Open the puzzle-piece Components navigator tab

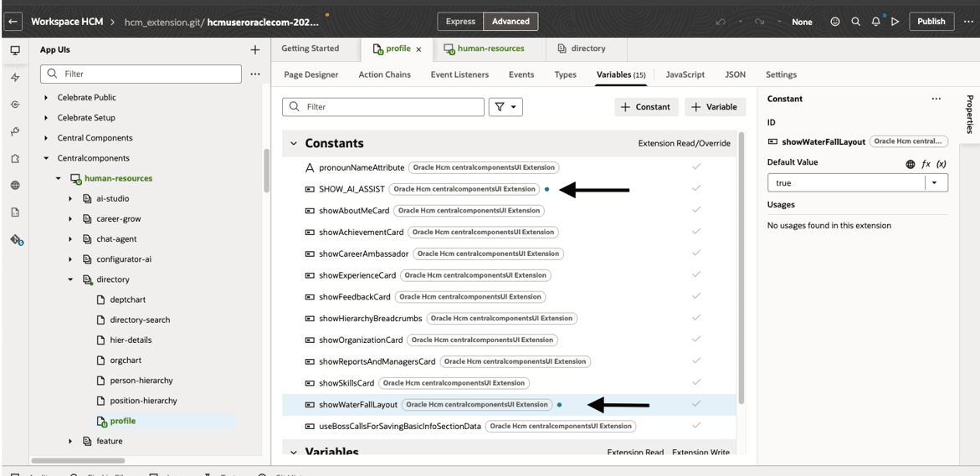15,159
